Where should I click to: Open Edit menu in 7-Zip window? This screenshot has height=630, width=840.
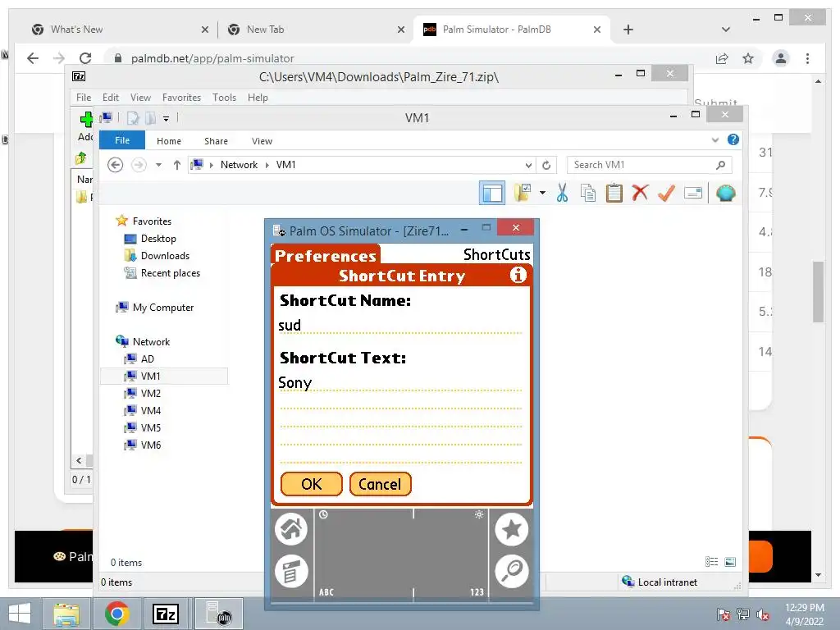[x=111, y=98]
